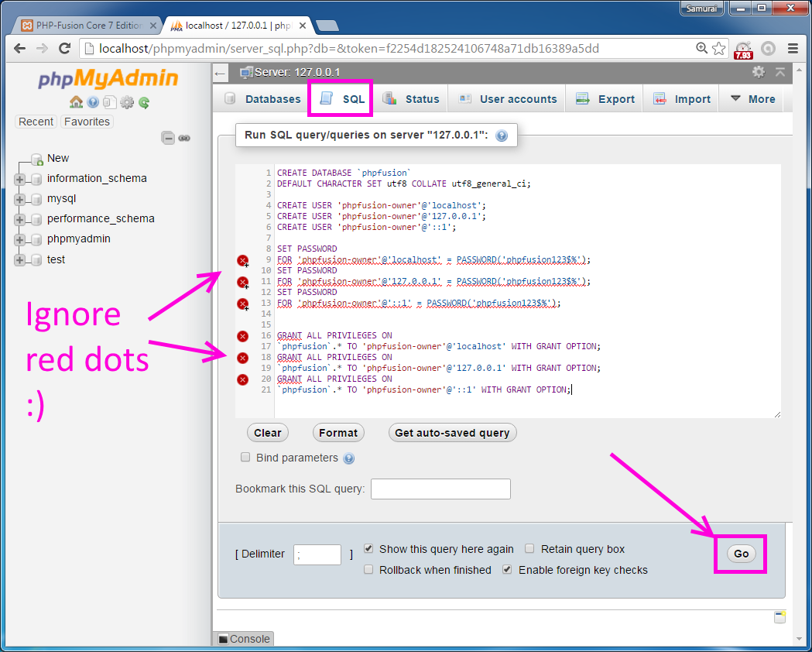Expand mysql database node
Viewport: 812px width, 652px height.
click(19, 199)
